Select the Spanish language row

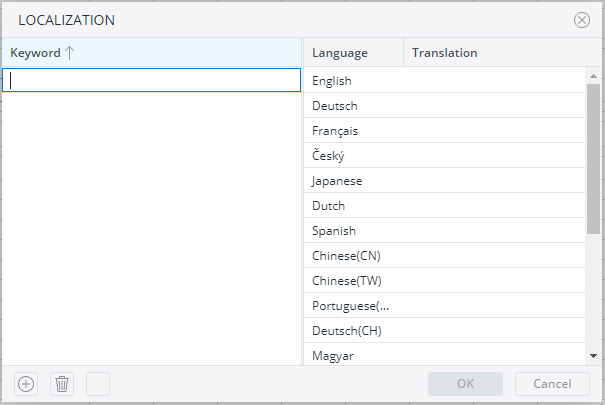click(x=444, y=231)
